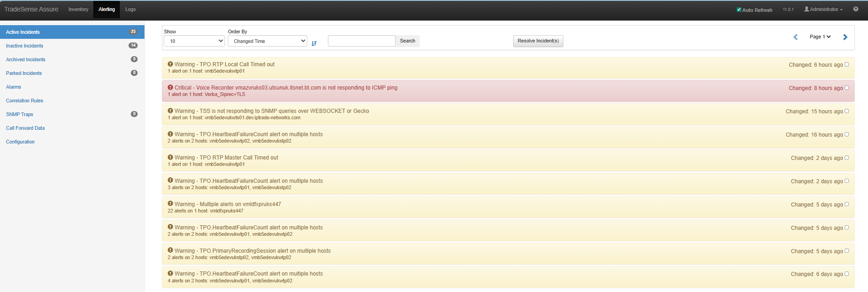Open SNMP Traps

click(20, 114)
